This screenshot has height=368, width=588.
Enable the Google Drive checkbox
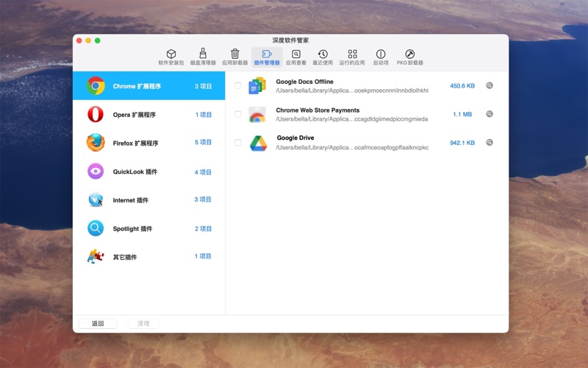(x=237, y=143)
